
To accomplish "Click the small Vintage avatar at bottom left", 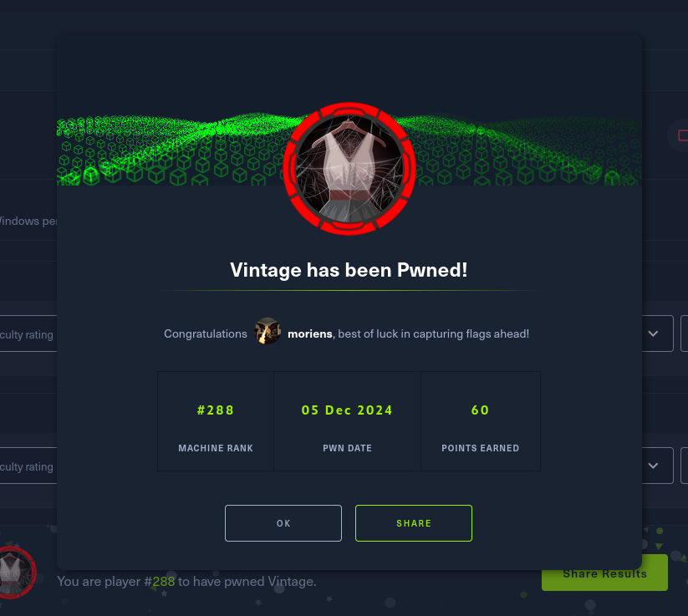I will (15, 573).
